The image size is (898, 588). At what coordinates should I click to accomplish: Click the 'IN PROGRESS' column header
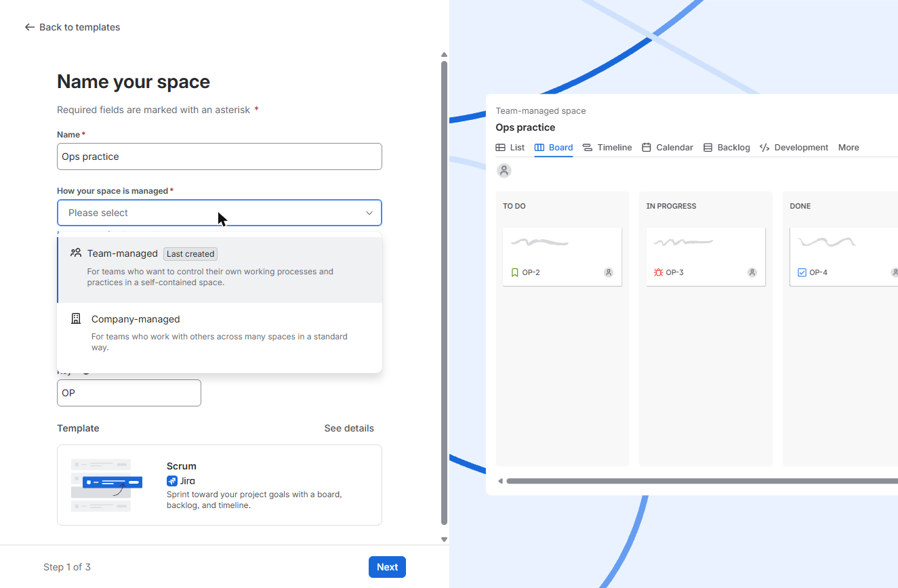[671, 206]
